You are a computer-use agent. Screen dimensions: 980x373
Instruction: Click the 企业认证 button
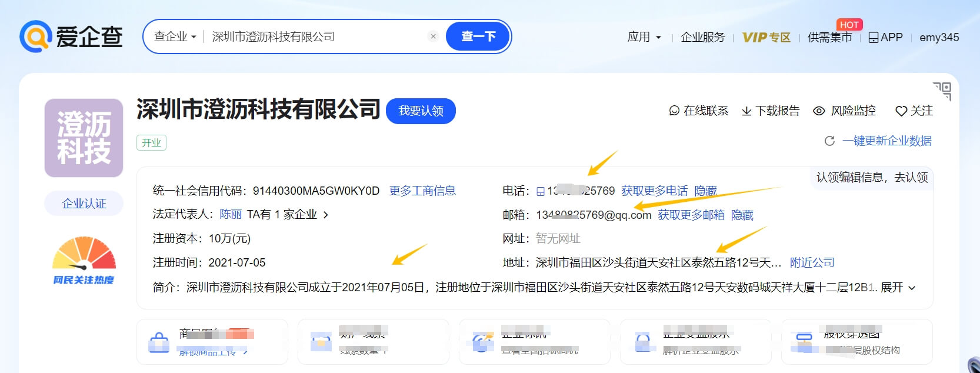84,204
